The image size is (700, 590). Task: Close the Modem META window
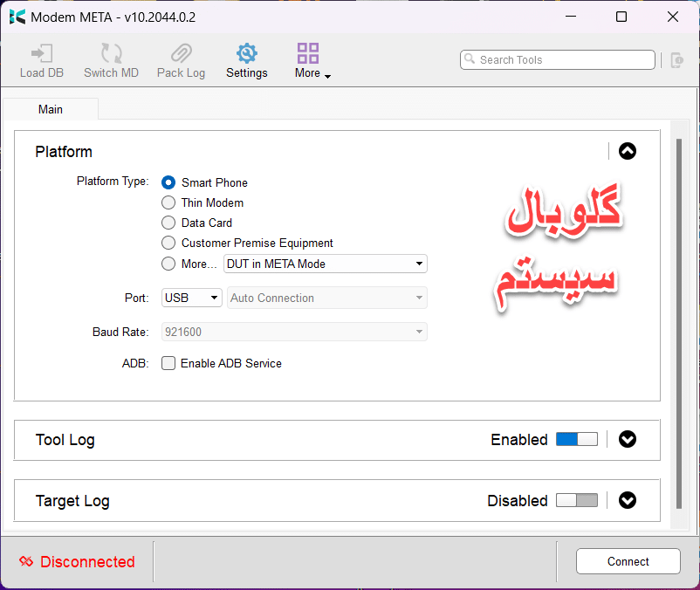point(673,17)
